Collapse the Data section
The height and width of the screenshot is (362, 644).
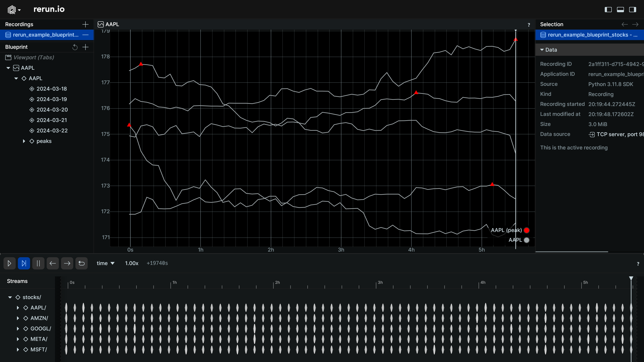coord(542,50)
